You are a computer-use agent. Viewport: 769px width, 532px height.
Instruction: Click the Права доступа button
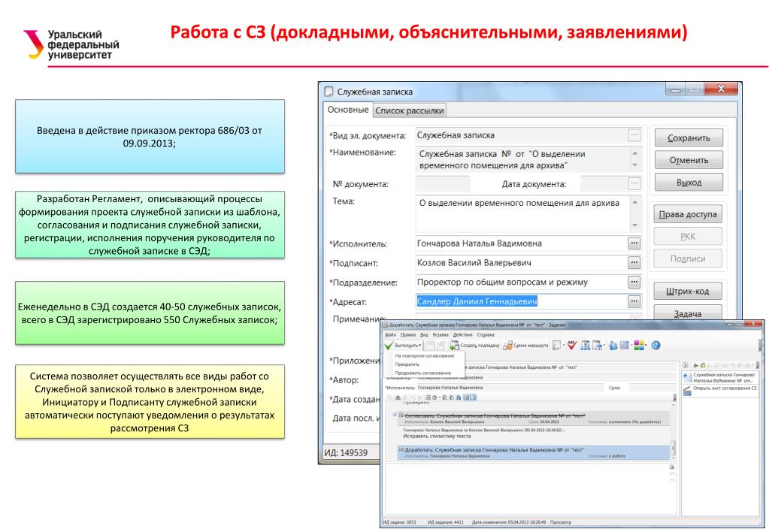coord(688,214)
